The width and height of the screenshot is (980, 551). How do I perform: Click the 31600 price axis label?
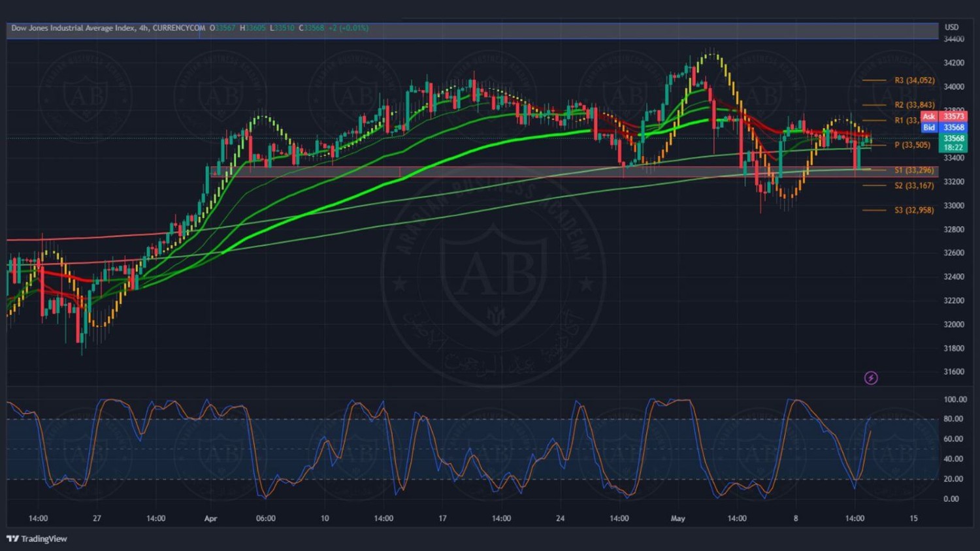coord(954,372)
